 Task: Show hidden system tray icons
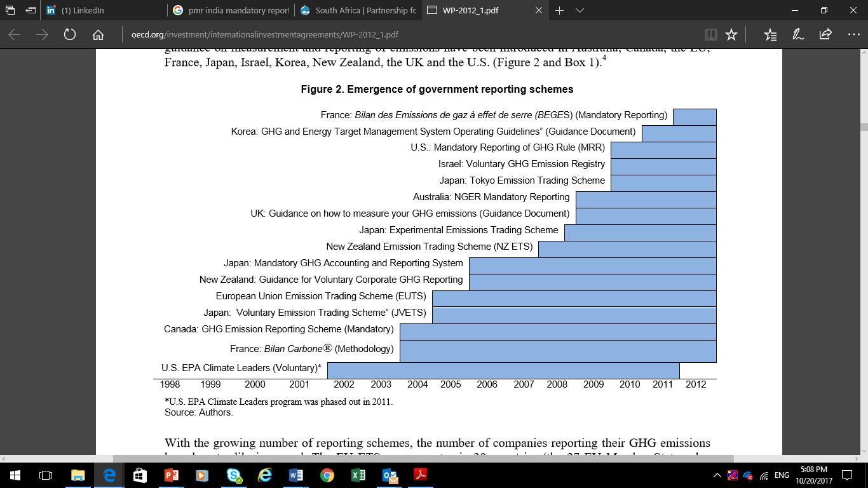(x=717, y=475)
